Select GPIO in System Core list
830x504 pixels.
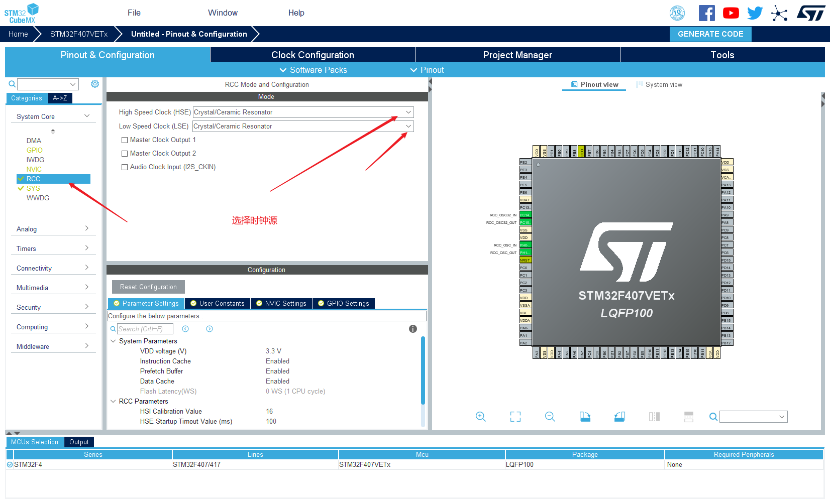click(x=35, y=150)
